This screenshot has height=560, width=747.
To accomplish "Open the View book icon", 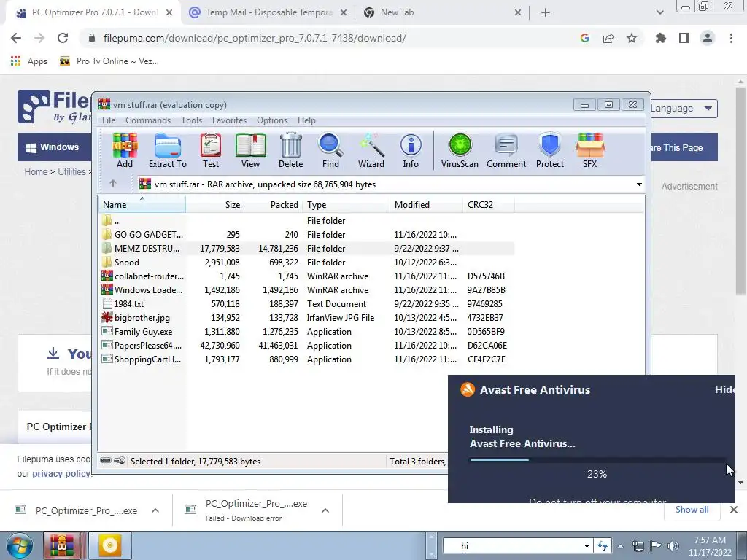I will (251, 150).
